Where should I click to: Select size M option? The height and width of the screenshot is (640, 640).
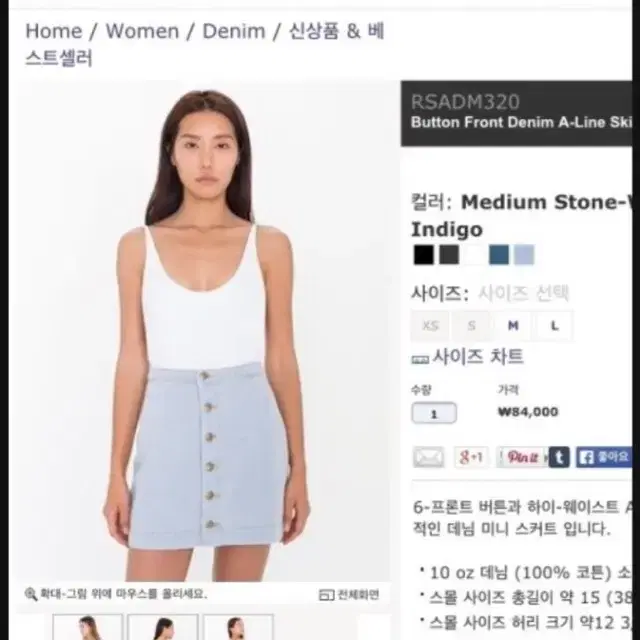coord(513,326)
